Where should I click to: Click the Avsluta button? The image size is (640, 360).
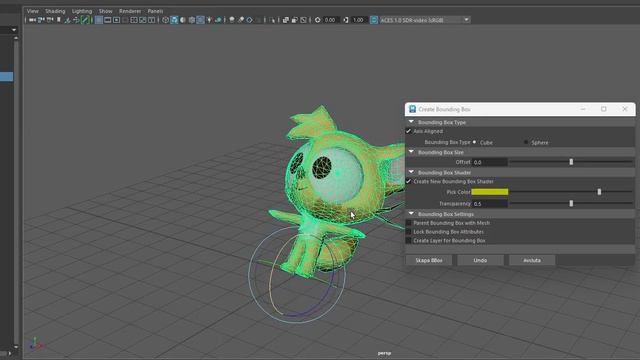click(x=532, y=260)
